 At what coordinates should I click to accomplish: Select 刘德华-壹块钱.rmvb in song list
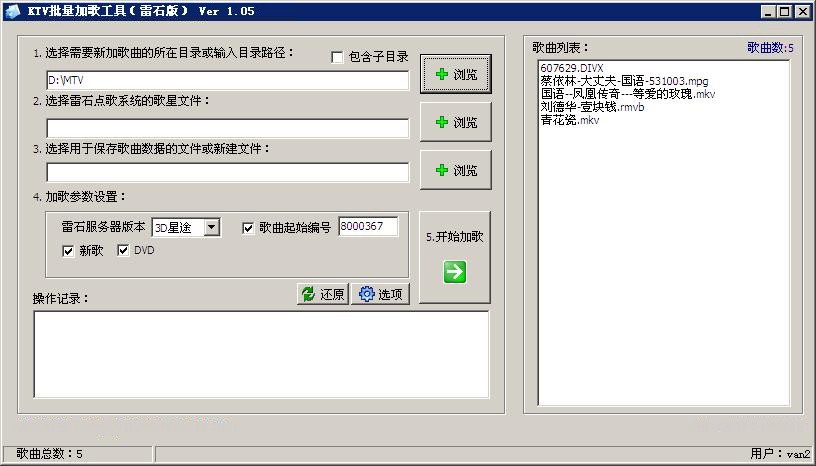(592, 107)
